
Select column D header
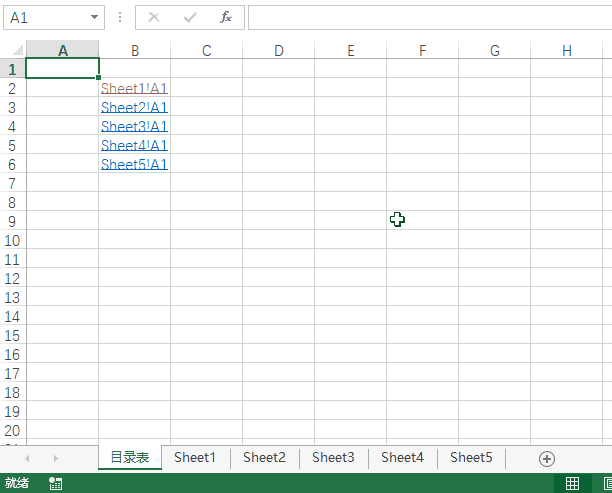tap(279, 51)
